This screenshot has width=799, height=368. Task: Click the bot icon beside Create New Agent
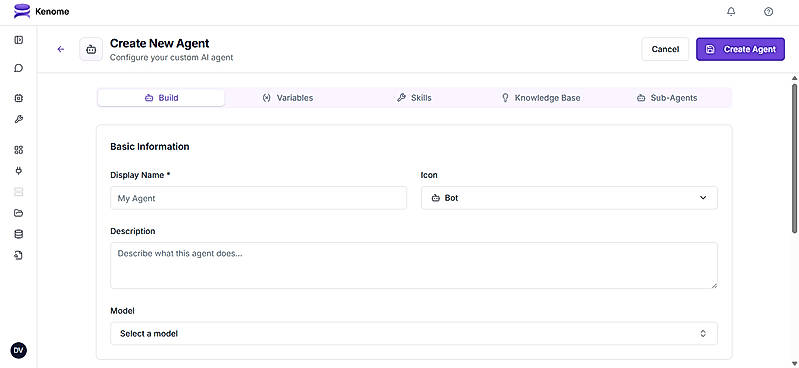[91, 49]
